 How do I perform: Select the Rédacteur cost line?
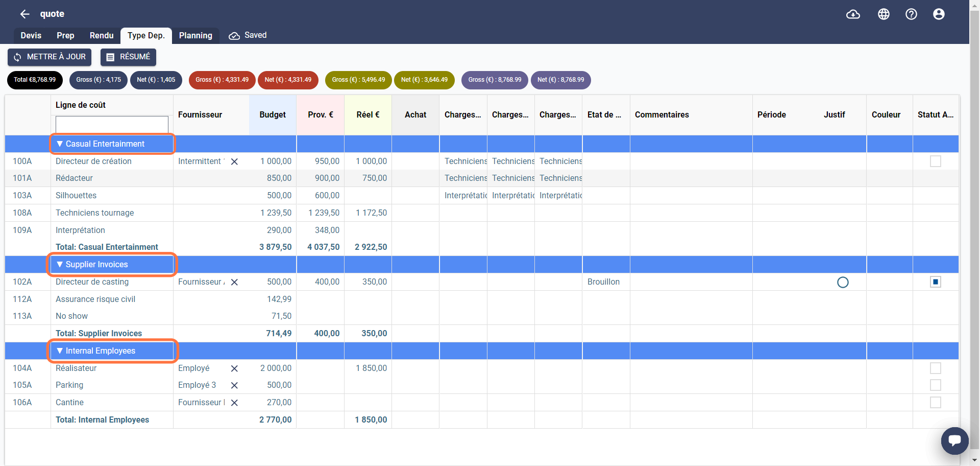pyautogui.click(x=74, y=178)
